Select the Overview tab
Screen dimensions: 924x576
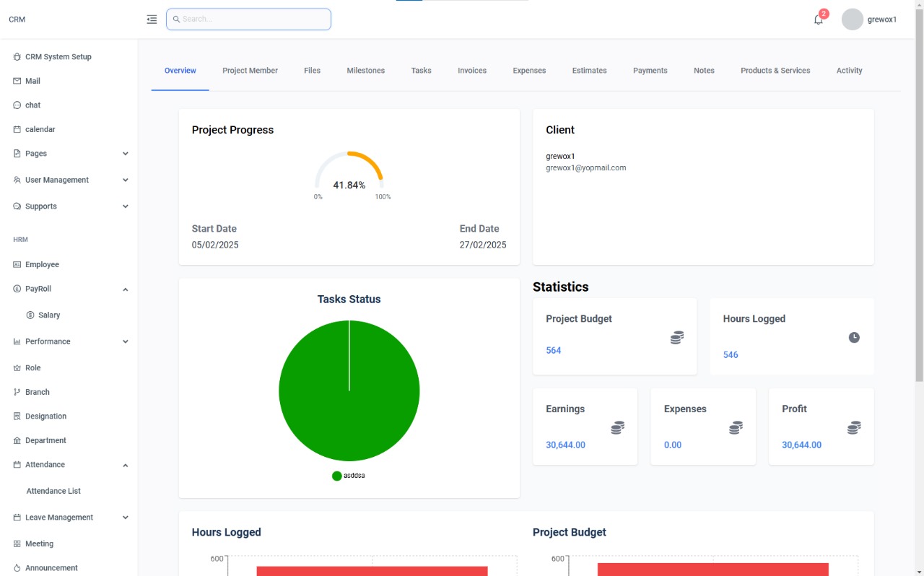click(180, 71)
